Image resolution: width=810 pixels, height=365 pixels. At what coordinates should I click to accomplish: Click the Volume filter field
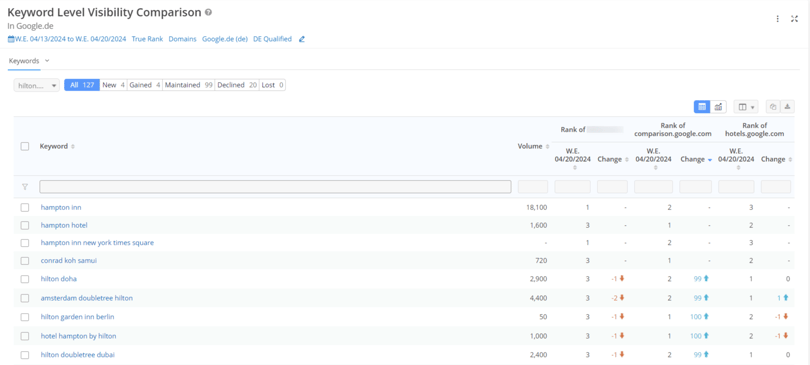533,187
